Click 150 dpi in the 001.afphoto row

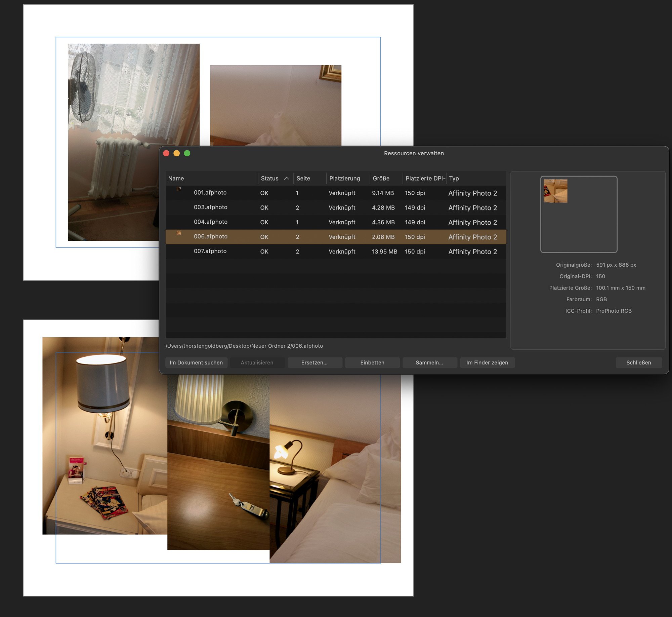[415, 193]
